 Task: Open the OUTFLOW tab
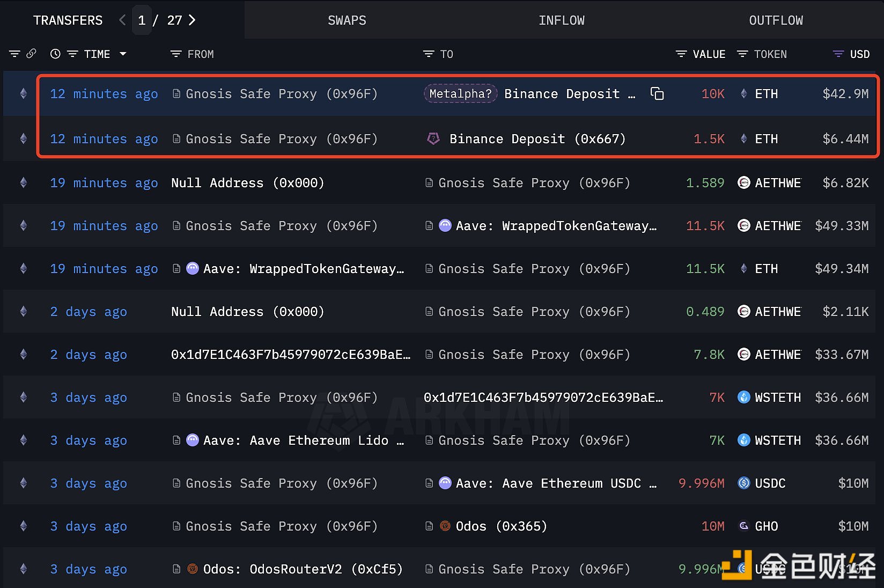pos(776,20)
